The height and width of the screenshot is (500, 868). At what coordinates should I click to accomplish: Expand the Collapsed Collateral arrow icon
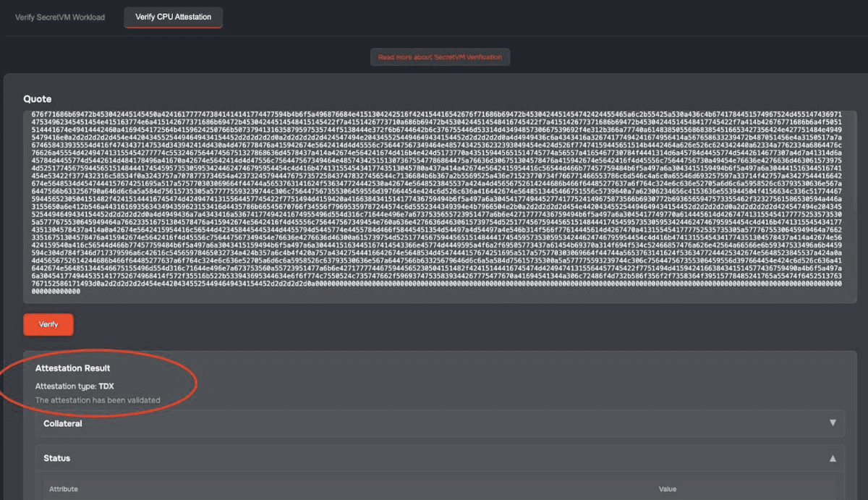coord(833,423)
